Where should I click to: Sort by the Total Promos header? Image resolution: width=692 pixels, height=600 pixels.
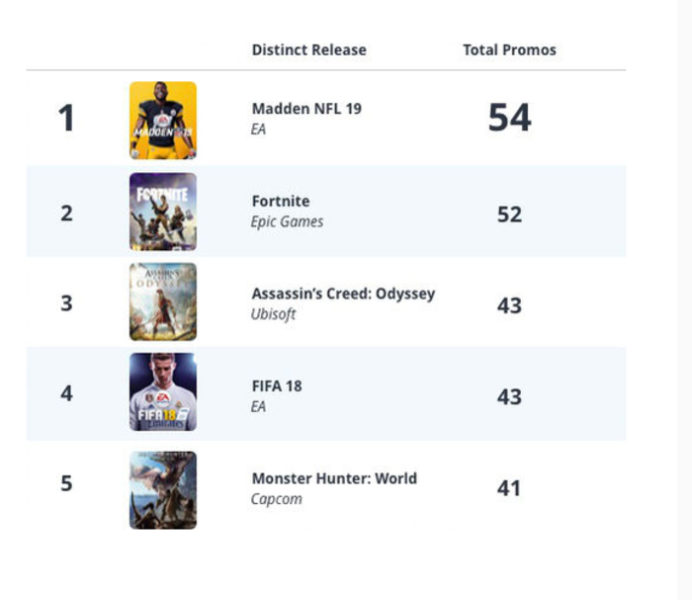coord(509,50)
